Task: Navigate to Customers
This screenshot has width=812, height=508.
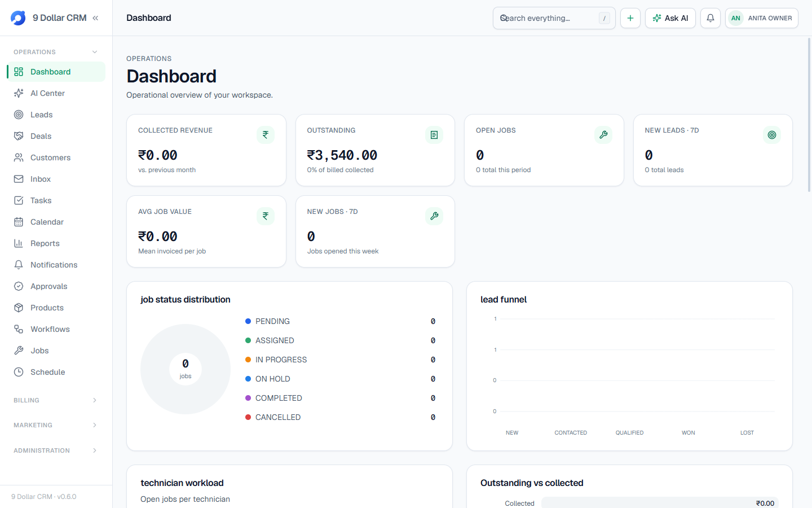Action: click(x=56, y=157)
